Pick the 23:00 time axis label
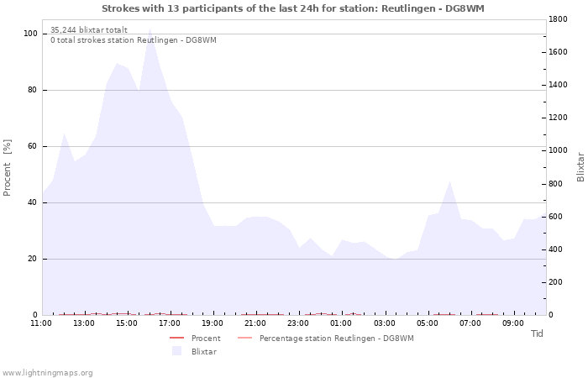Screen dimensions: 588x378 298,323
